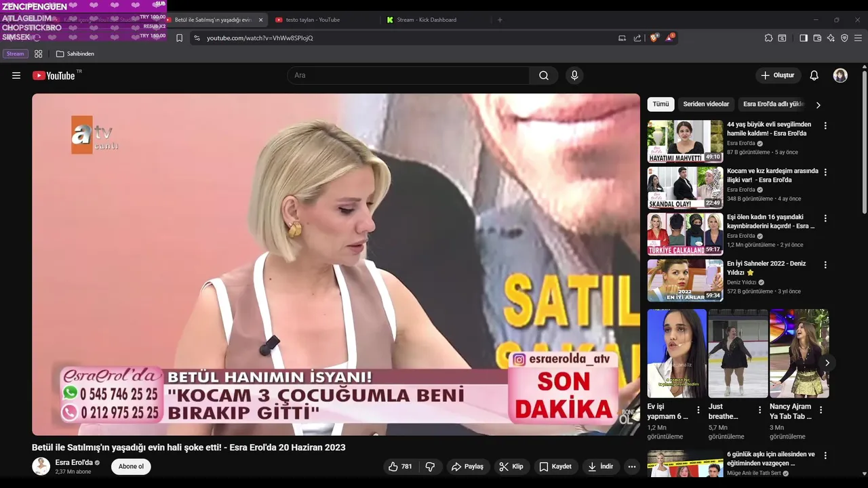Open options for 'Kocam ve kız kardeşim' video
The height and width of the screenshot is (488, 868).
825,172
